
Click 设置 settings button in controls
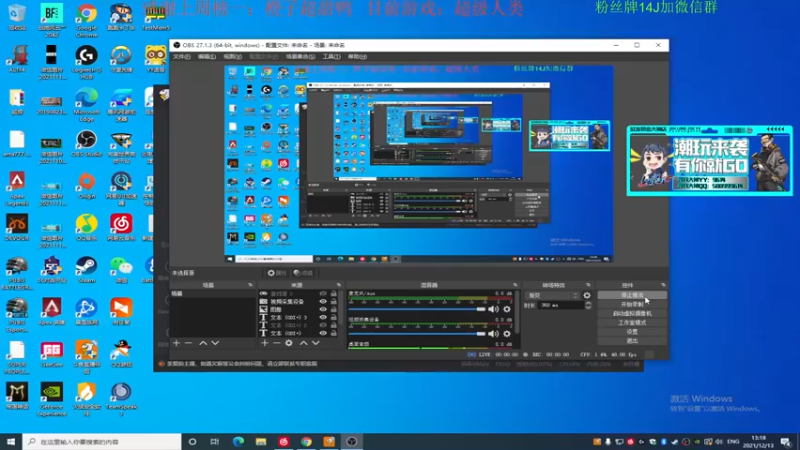[x=632, y=332]
